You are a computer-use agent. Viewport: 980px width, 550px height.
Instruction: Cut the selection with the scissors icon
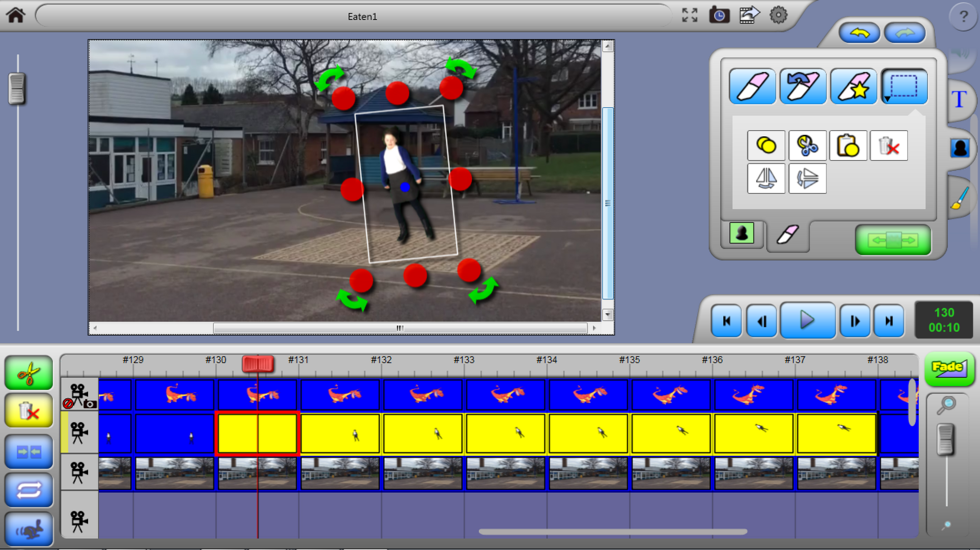pos(807,146)
